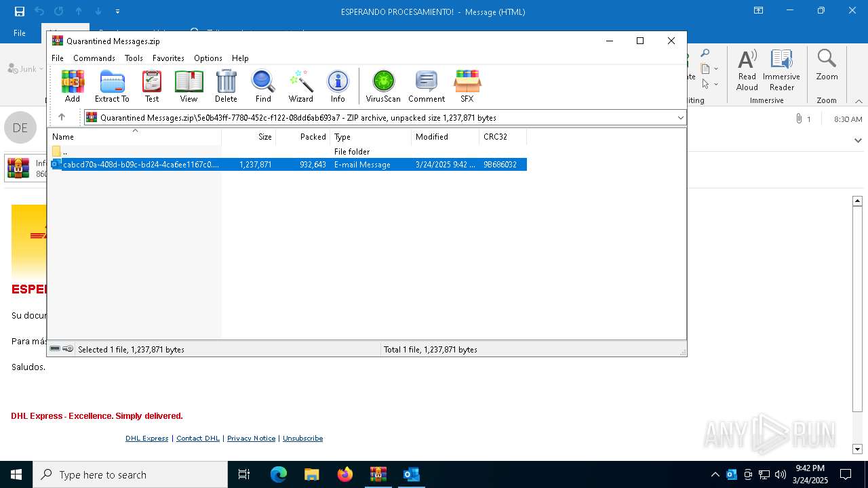Image resolution: width=868 pixels, height=488 pixels.
Task: Open Microsoft Edge from taskbar
Action: (279, 474)
